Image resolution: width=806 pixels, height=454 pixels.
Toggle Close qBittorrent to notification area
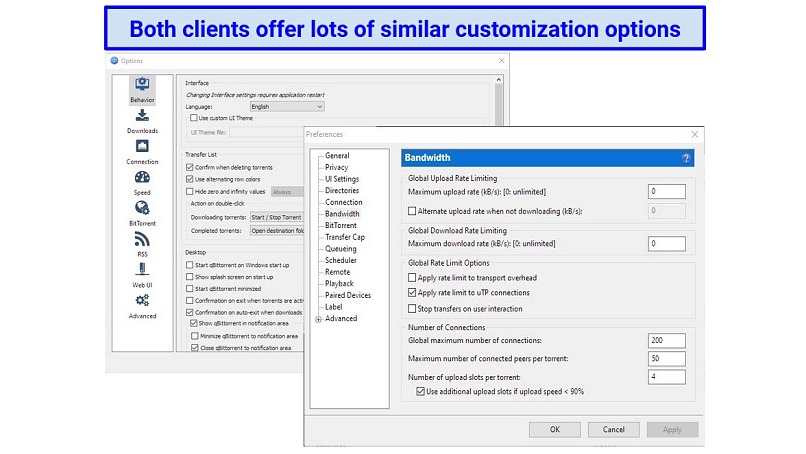pos(194,348)
